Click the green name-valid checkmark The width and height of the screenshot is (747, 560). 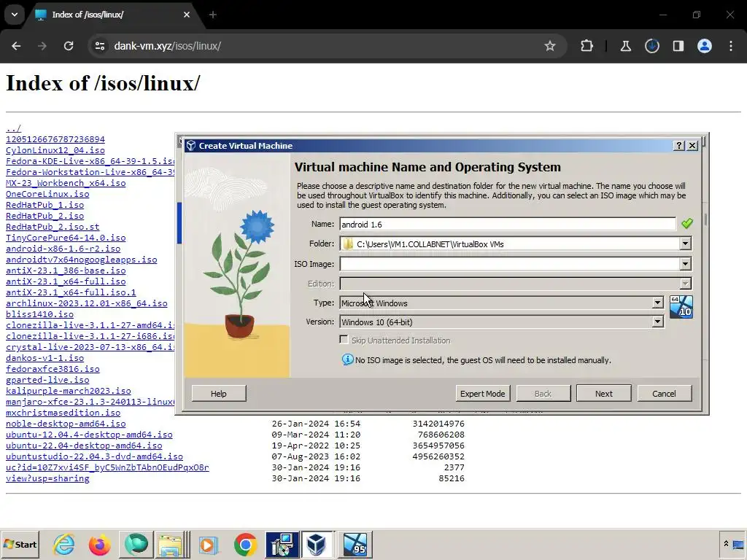pos(687,223)
